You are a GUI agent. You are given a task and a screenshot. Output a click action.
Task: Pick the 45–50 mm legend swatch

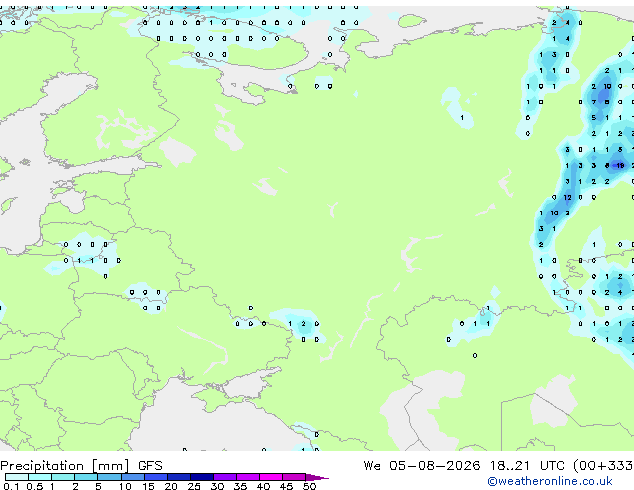click(294, 477)
